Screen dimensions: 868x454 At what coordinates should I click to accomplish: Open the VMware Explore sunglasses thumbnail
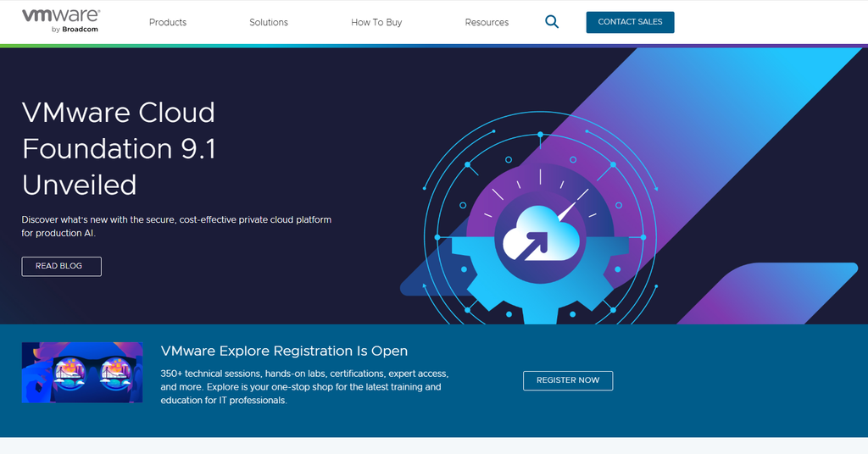pyautogui.click(x=82, y=372)
